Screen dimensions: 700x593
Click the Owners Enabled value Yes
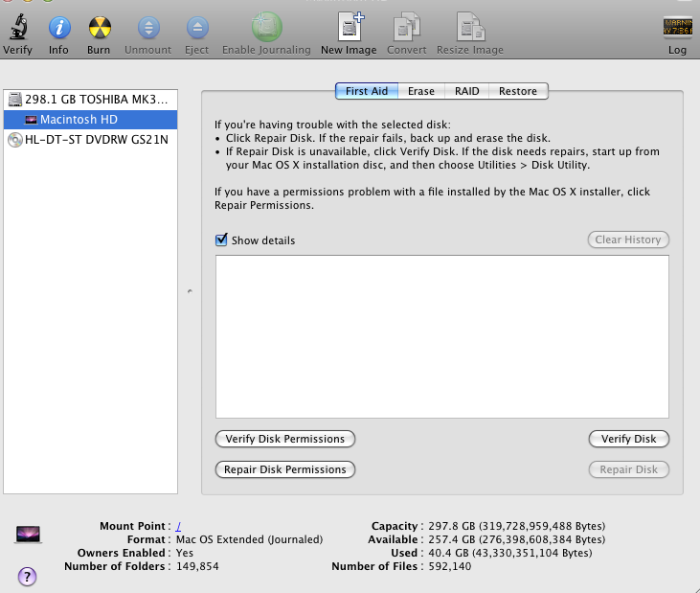coord(185,553)
